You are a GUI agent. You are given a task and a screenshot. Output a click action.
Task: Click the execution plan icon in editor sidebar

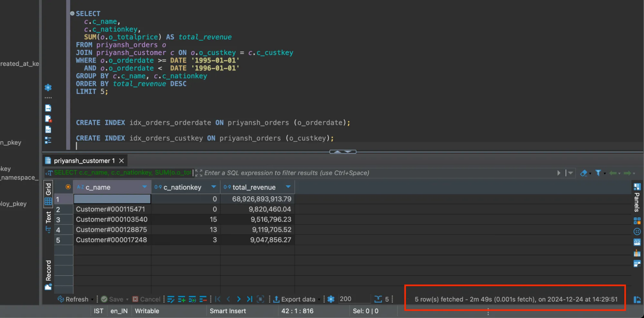(x=48, y=140)
